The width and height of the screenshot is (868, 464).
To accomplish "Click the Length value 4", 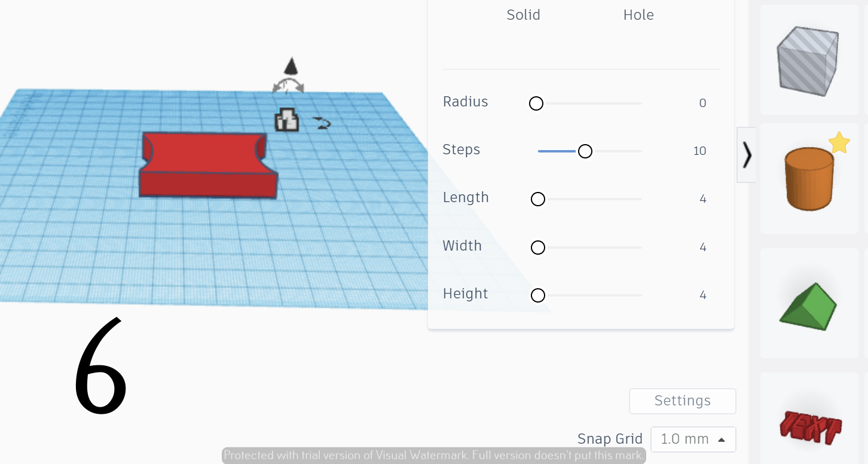I will tap(703, 199).
